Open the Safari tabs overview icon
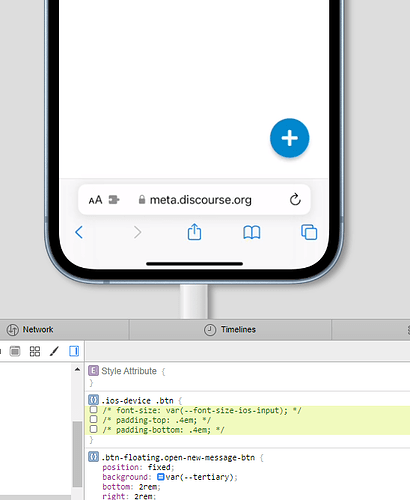 pos(309,232)
